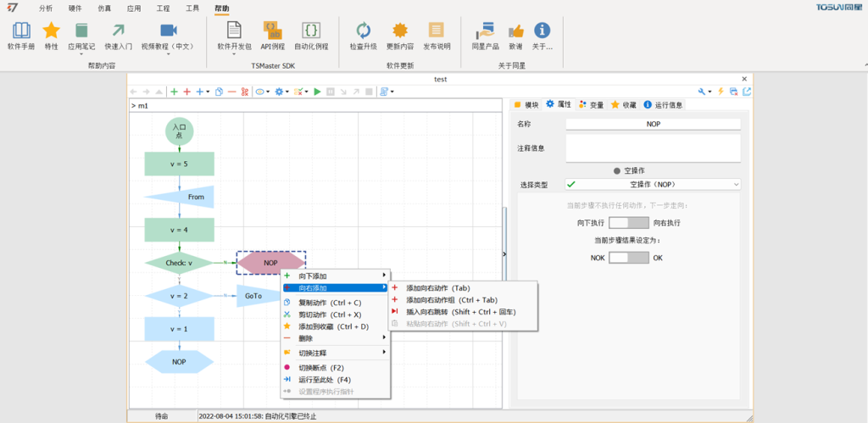Toggle the 向下执行/向右执行 direction switch
868x423 pixels.
[x=628, y=222]
